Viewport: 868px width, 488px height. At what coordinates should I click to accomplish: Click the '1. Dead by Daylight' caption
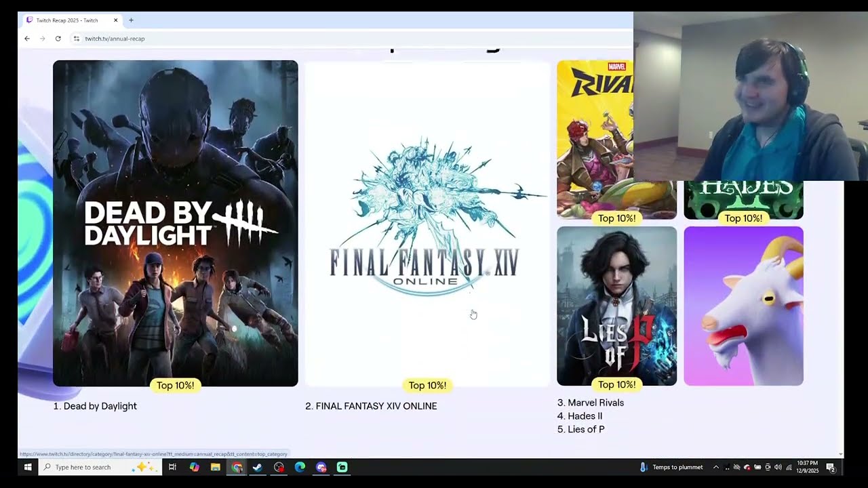[95, 406]
